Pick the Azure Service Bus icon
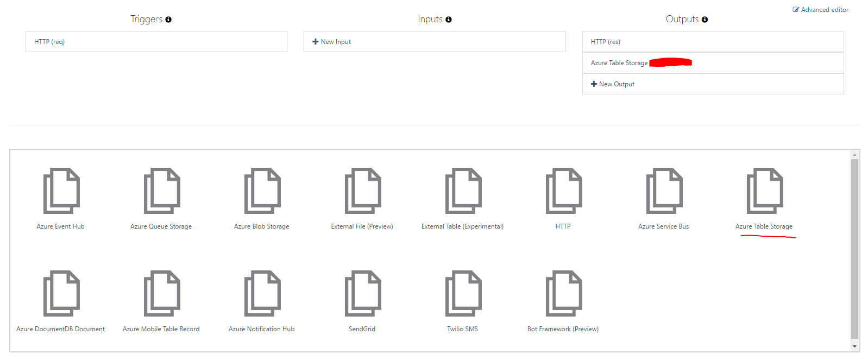The image size is (868, 360). [x=664, y=191]
